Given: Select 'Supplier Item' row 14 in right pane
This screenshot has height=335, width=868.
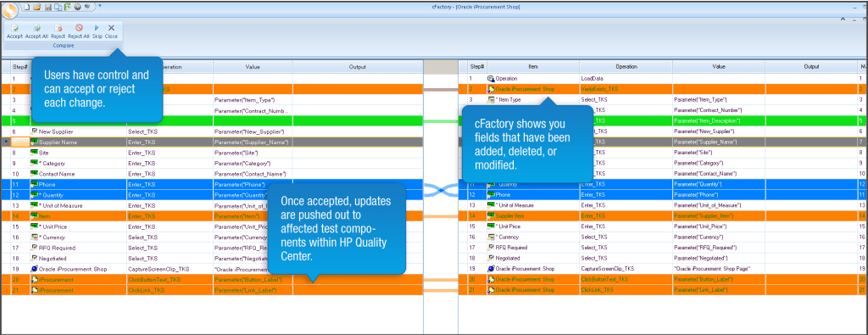Looking at the screenshot, I should tap(663, 215).
